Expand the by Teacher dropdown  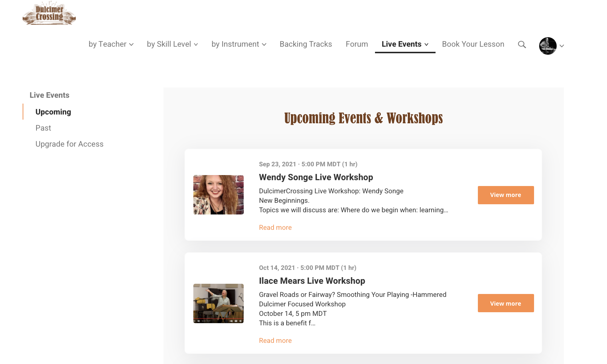(111, 44)
